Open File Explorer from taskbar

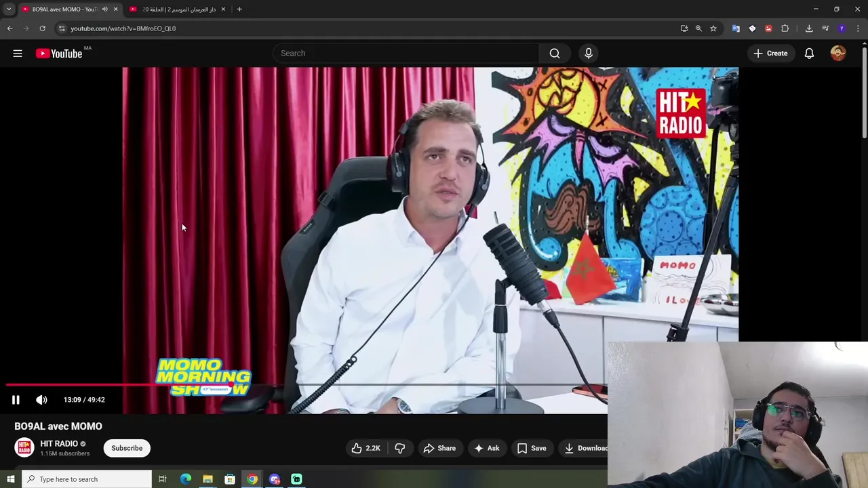point(208,479)
